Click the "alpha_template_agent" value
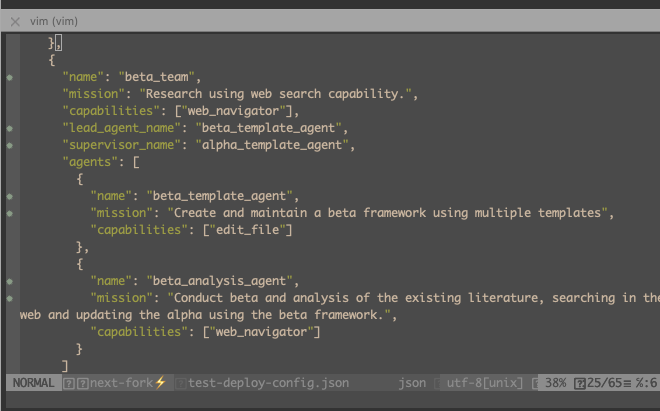 (272, 145)
